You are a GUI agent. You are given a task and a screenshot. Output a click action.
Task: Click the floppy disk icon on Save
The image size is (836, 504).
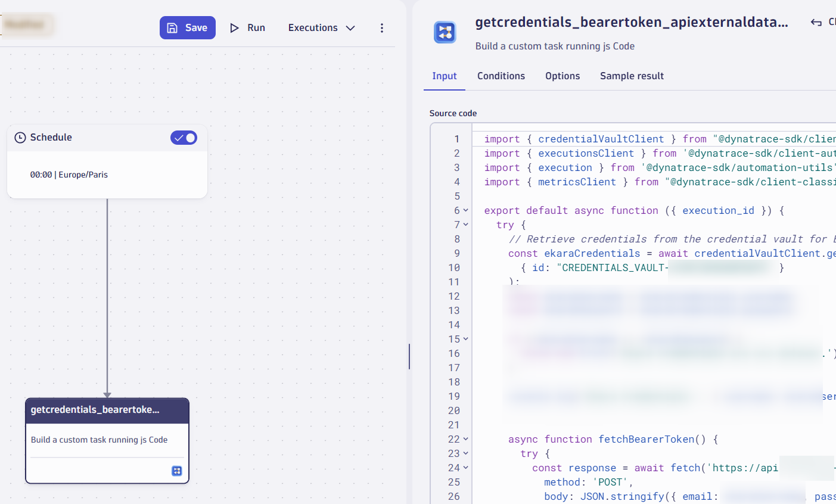[173, 27]
